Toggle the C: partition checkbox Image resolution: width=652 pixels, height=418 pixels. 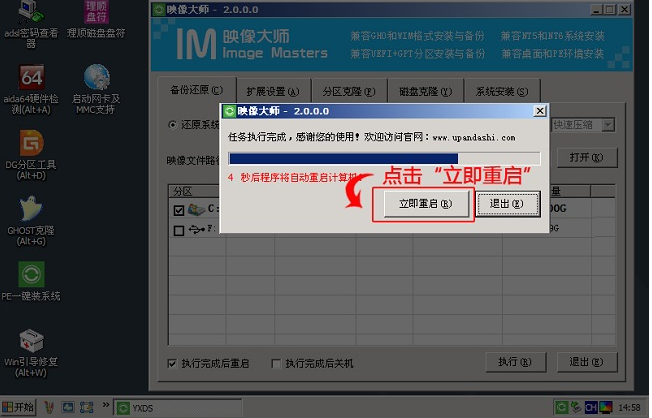[x=179, y=210]
